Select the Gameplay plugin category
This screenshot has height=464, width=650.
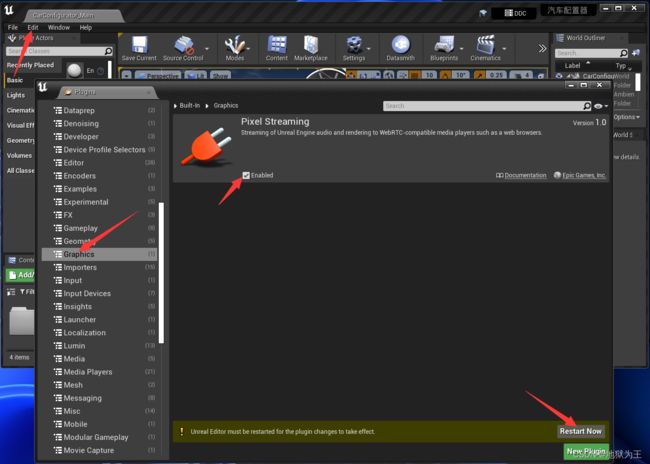point(99,228)
